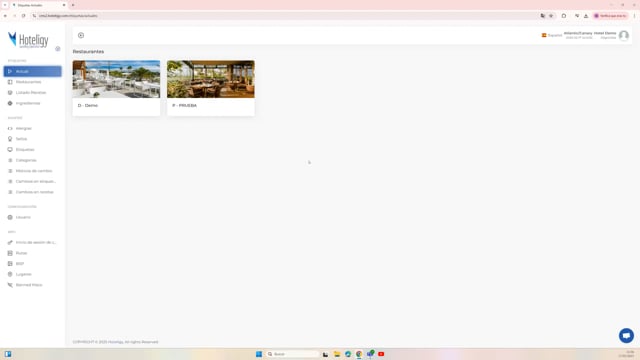Open the Actual item in sidebar
640x360 pixels.
tap(33, 71)
